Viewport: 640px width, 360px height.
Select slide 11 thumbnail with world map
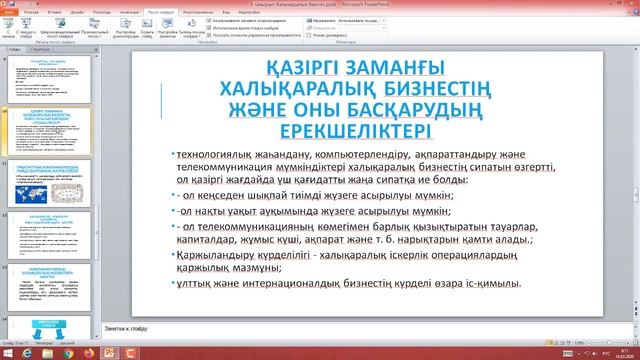[x=49, y=183]
